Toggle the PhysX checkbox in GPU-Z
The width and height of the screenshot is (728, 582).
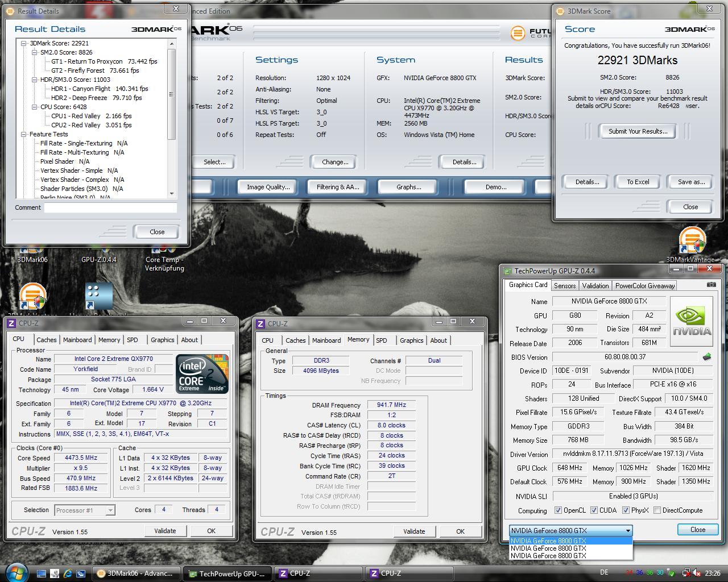click(x=626, y=510)
